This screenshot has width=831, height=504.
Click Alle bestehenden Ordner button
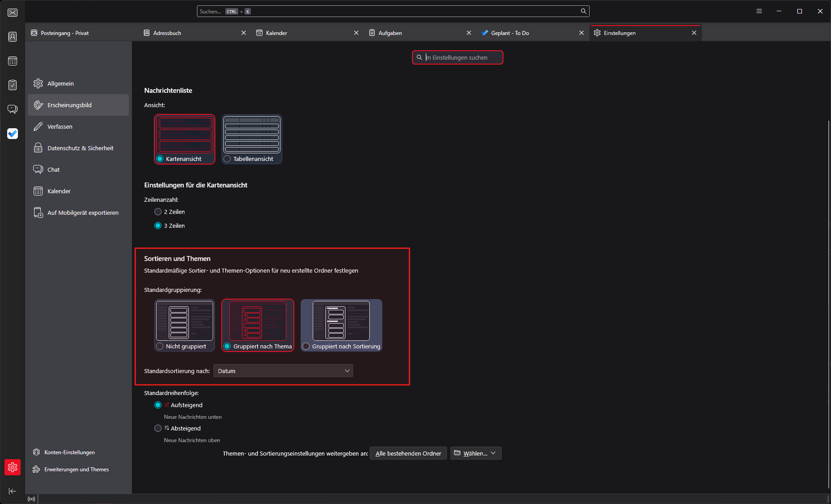[408, 453]
